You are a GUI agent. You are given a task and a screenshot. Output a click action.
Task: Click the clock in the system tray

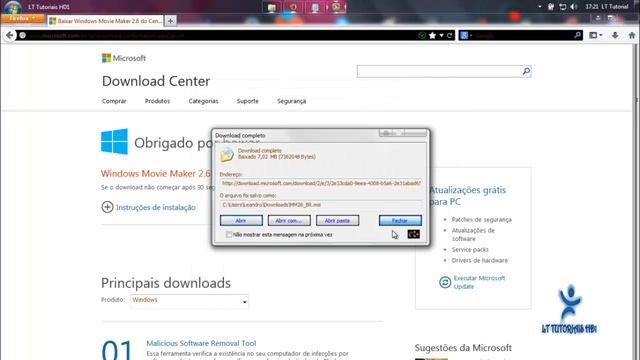pos(591,7)
